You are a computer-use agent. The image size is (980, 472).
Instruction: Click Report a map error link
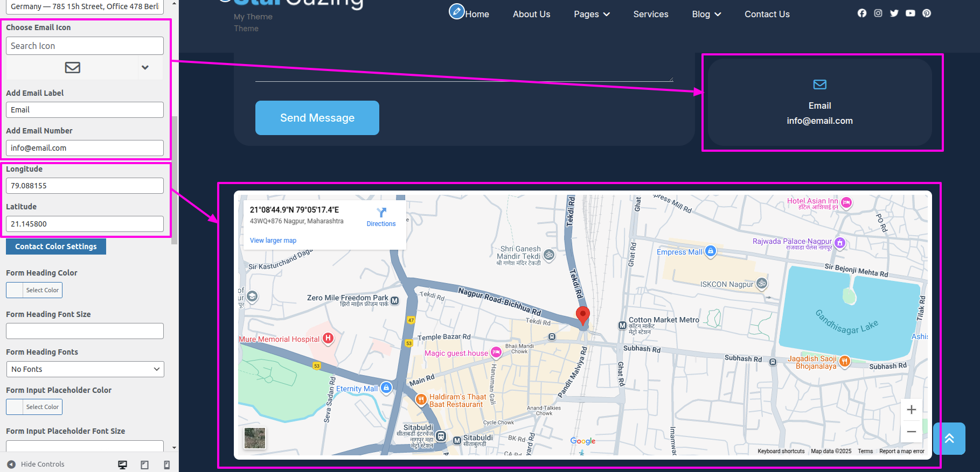click(x=902, y=451)
